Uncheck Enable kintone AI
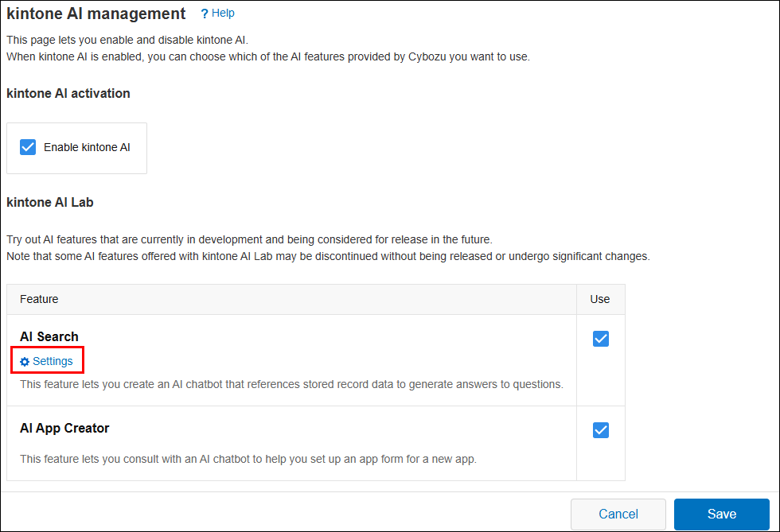The height and width of the screenshot is (532, 780). tap(27, 147)
